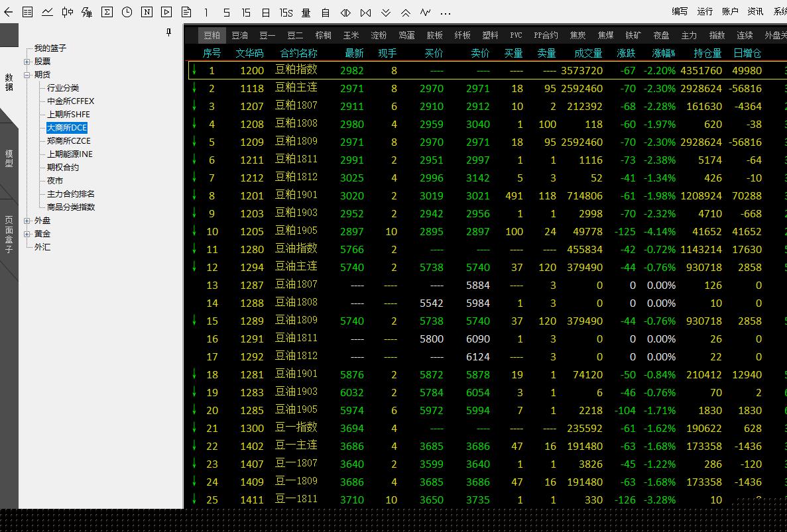This screenshot has height=532, width=787.
Task: Collapse the 期货 tree node
Action: [x=27, y=75]
